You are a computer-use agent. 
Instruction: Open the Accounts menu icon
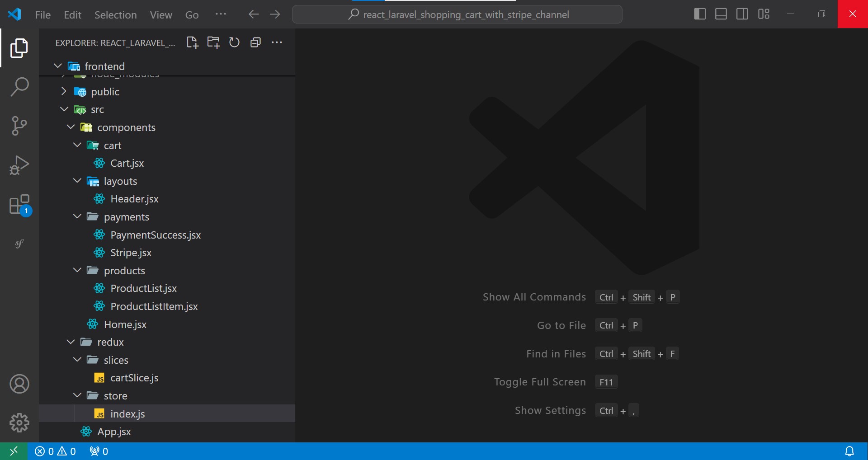click(19, 384)
